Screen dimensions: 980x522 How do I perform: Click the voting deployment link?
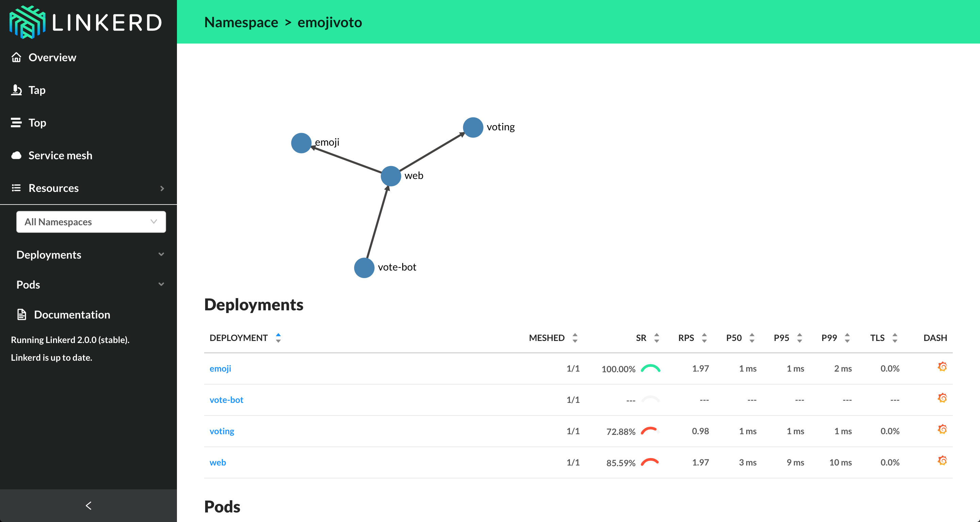[x=221, y=430]
